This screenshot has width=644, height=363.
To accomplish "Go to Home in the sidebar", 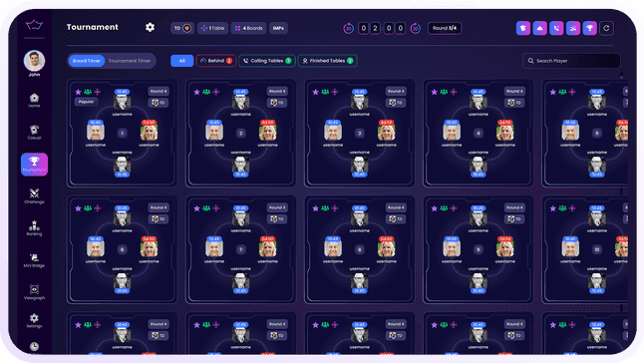I will tap(34, 100).
